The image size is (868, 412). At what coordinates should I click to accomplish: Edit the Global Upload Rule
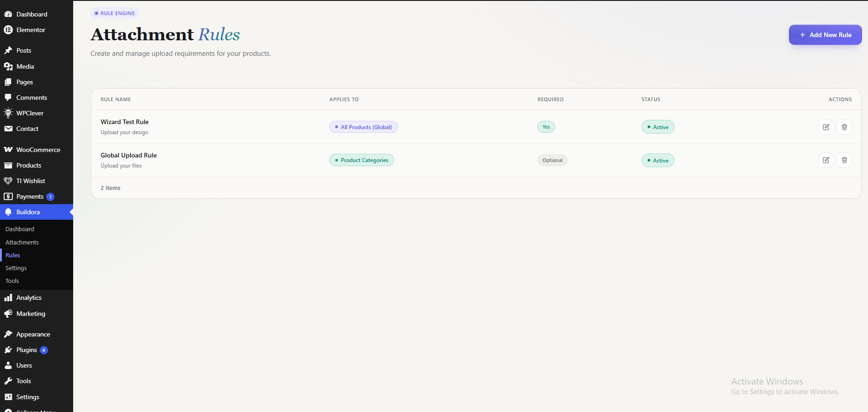[x=826, y=160]
